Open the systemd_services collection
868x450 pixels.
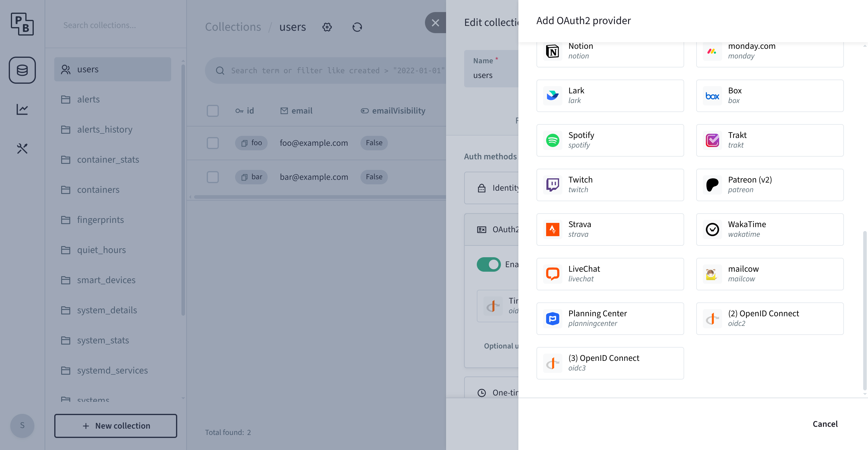112,370
